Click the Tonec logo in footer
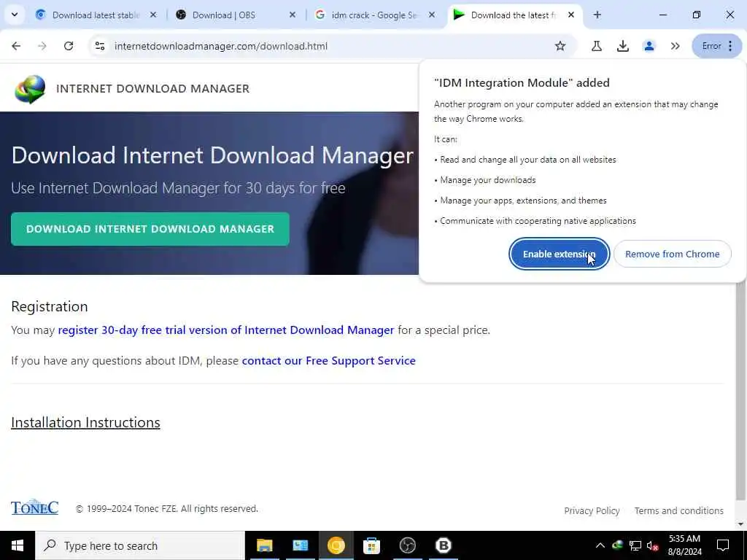This screenshot has height=560, width=747. pyautogui.click(x=35, y=507)
